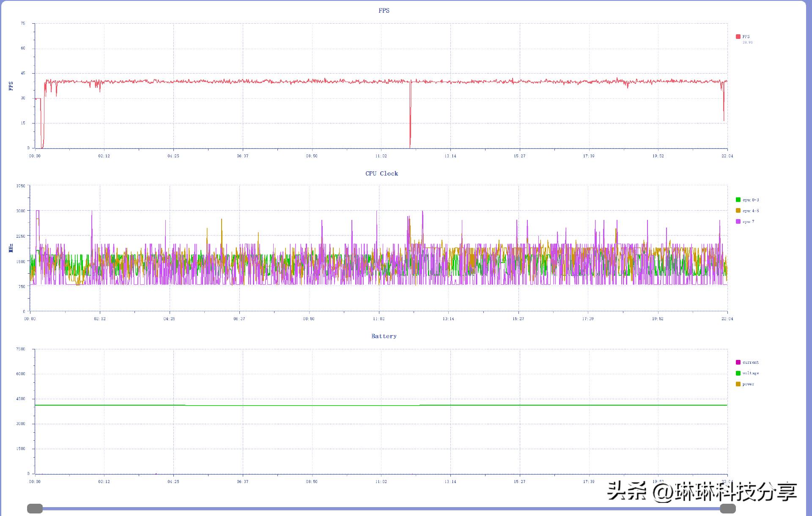Click the 3750 tick on CPU Clock axis
The width and height of the screenshot is (812, 516).
[x=21, y=186]
